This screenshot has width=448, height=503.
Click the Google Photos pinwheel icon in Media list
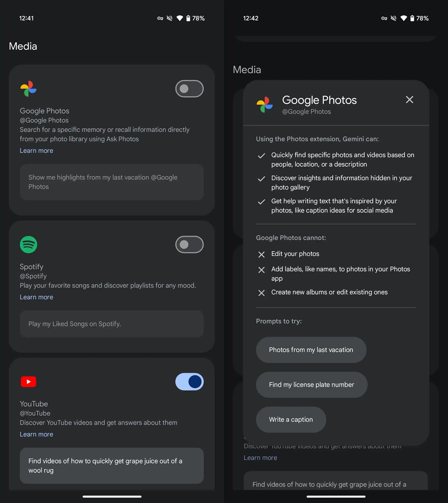coord(28,89)
